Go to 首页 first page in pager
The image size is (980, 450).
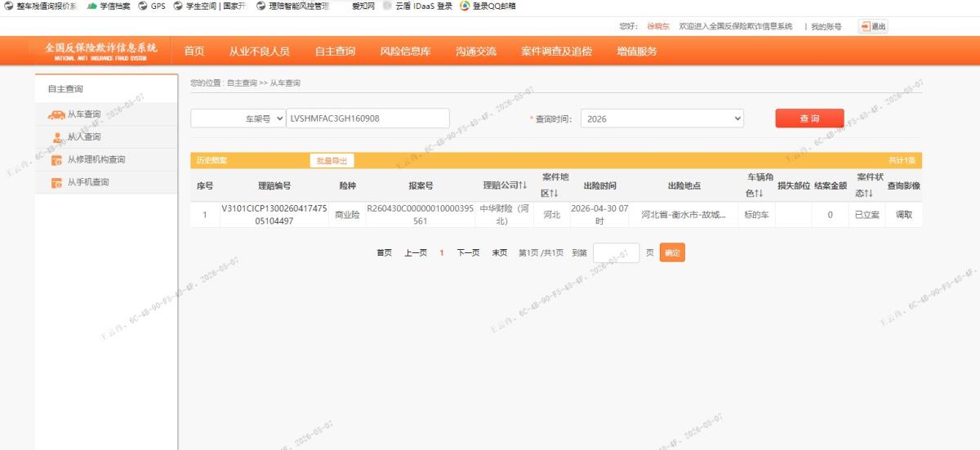click(384, 253)
